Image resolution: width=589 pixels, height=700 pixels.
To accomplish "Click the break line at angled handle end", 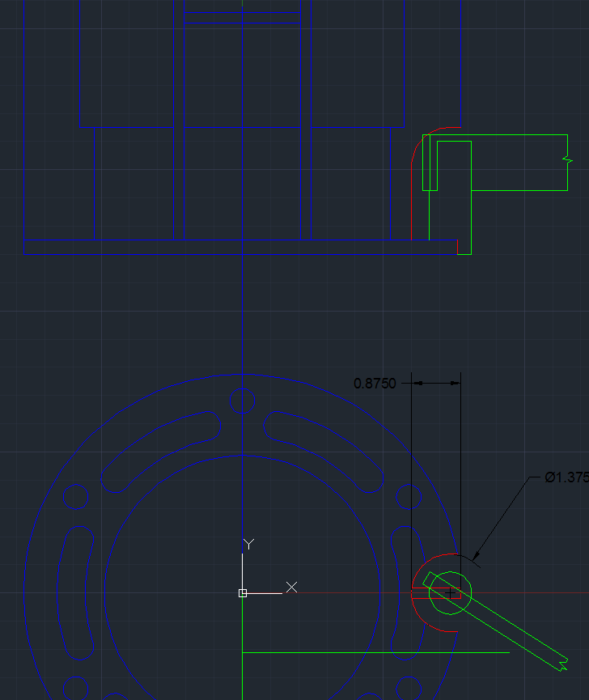I will point(559,664).
